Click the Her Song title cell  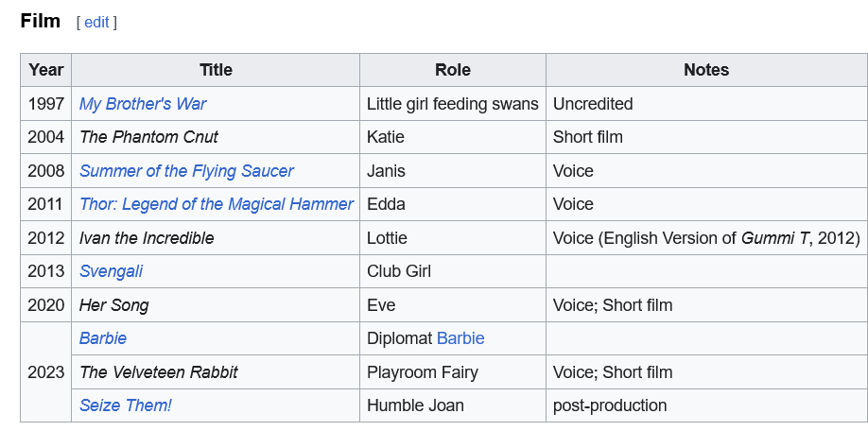click(113, 305)
